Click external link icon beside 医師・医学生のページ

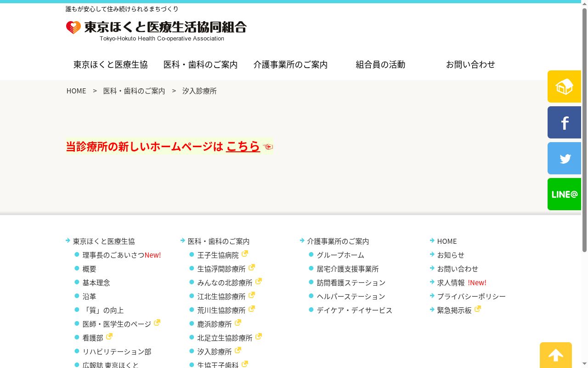[x=157, y=322]
